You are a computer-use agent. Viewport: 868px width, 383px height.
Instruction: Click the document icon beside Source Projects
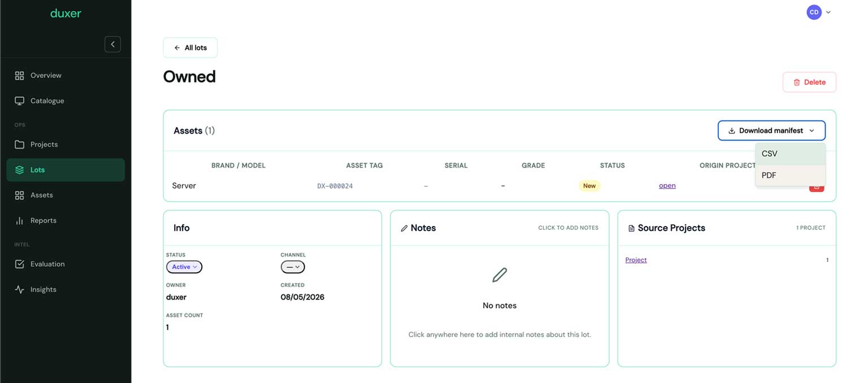(x=631, y=228)
